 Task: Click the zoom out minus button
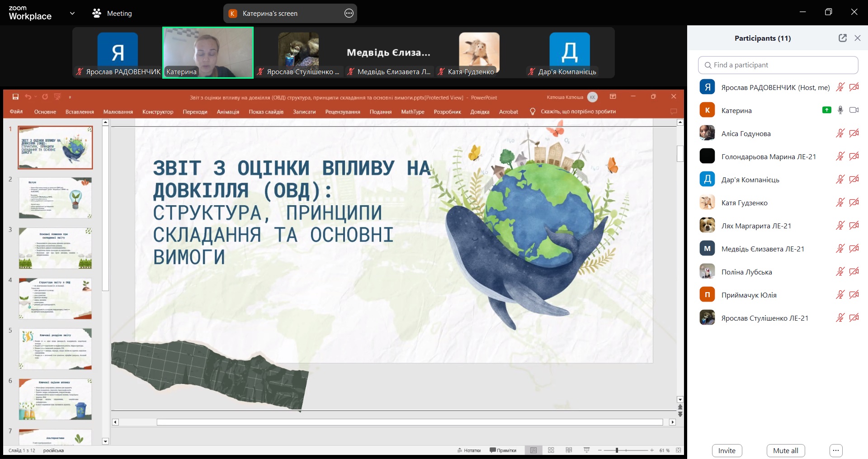tap(600, 450)
